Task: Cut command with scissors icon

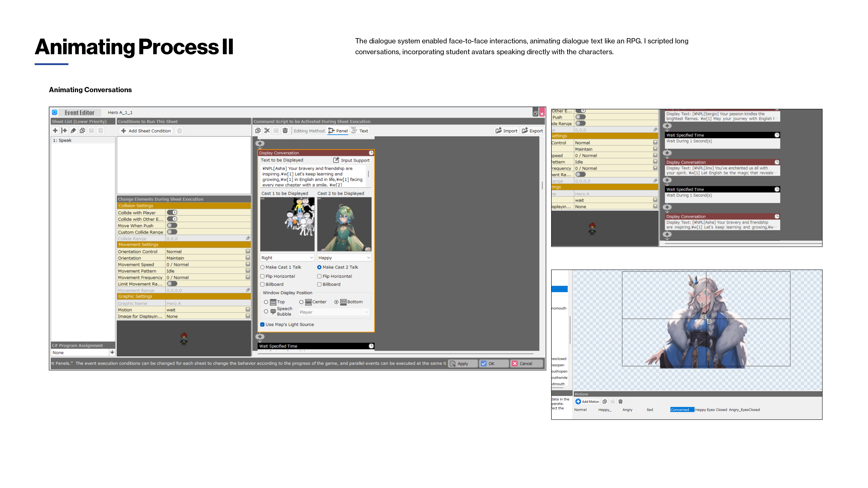Action: point(267,131)
